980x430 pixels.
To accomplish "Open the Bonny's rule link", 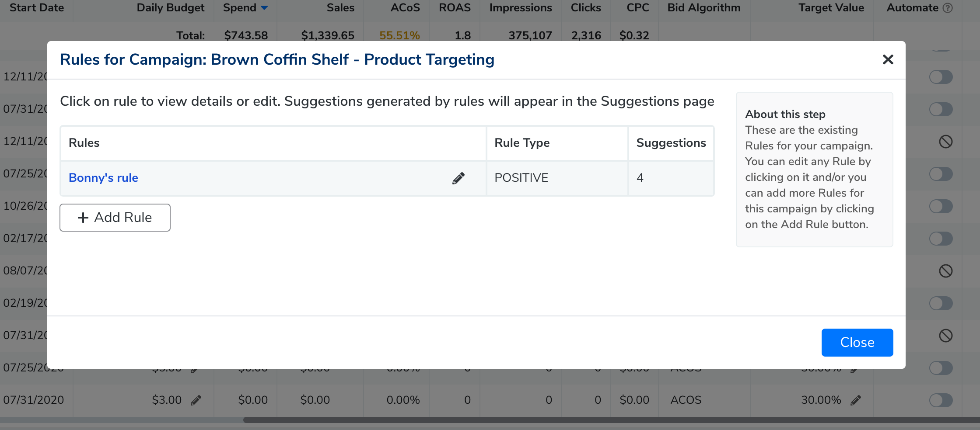I will tap(103, 178).
